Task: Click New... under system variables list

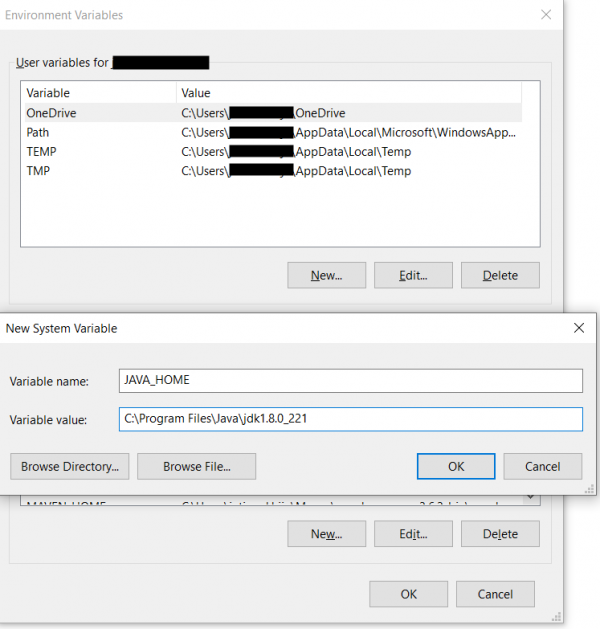Action: tap(326, 534)
